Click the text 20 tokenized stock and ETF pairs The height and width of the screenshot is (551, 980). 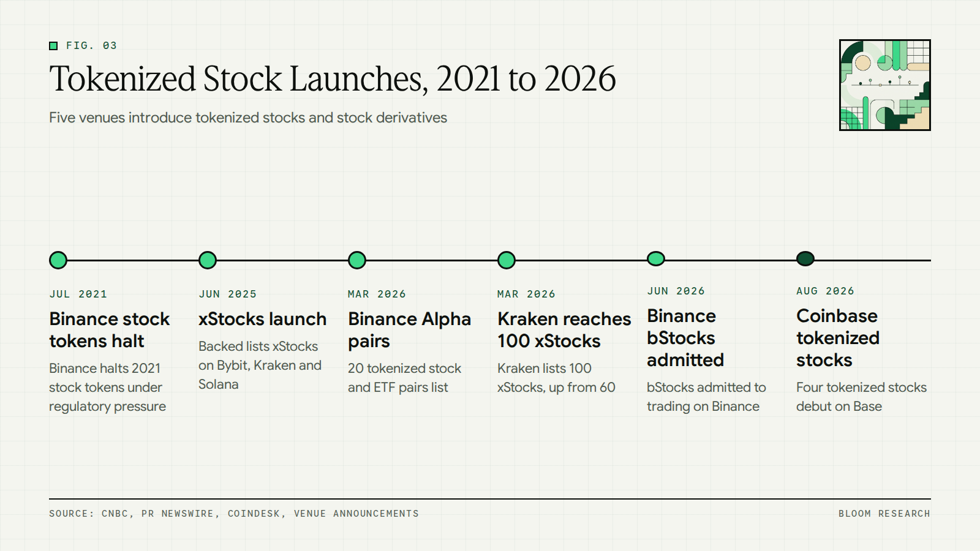click(x=404, y=378)
